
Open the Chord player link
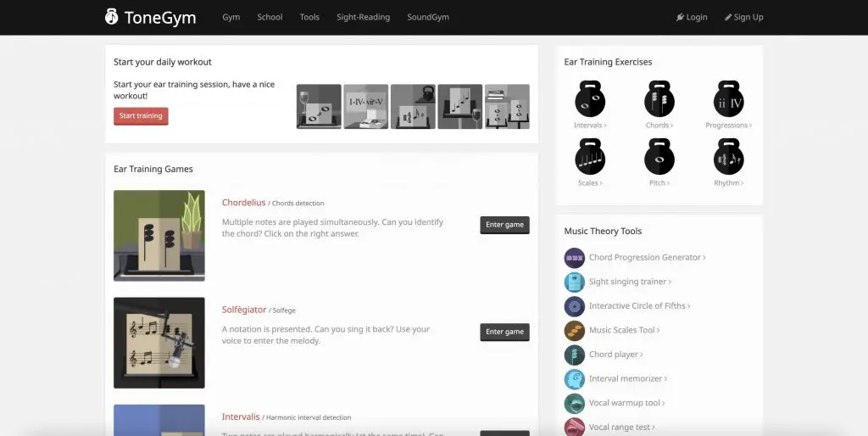coord(616,355)
